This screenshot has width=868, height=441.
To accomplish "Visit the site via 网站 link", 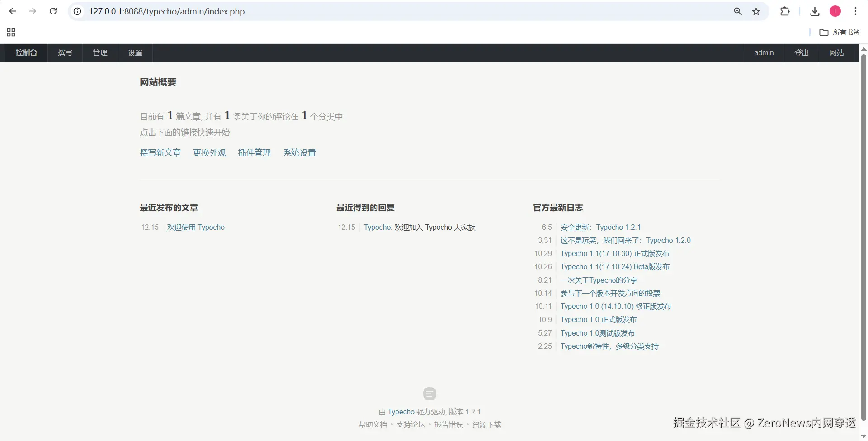I will coord(836,53).
